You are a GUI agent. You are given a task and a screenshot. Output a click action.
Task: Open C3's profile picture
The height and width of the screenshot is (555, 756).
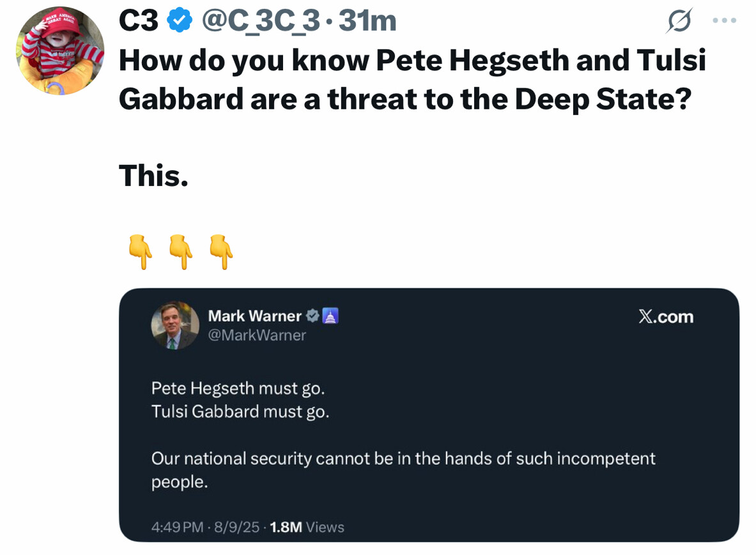point(60,51)
